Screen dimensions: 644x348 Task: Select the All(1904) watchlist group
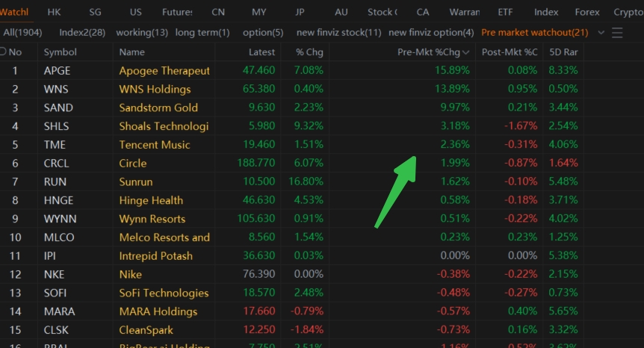(22, 32)
